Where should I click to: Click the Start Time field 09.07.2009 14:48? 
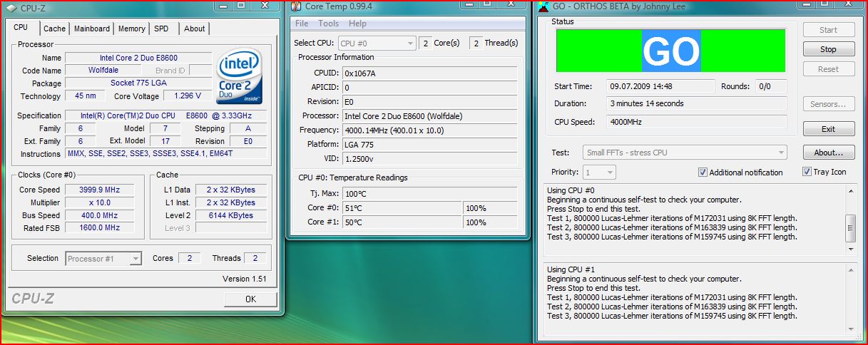[x=660, y=86]
